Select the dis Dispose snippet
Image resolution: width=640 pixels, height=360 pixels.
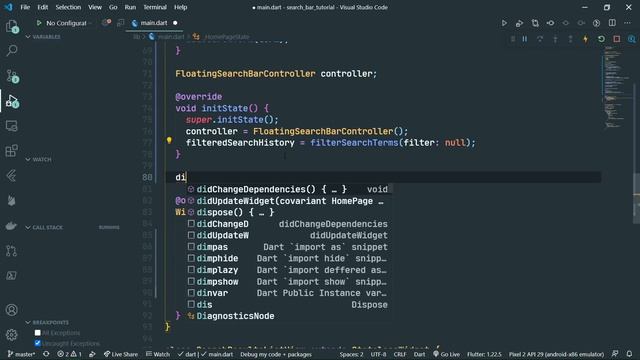tap(289, 304)
